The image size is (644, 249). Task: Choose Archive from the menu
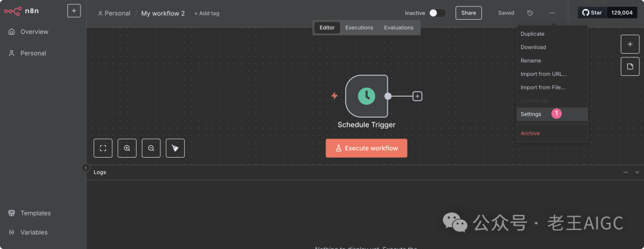click(552, 133)
